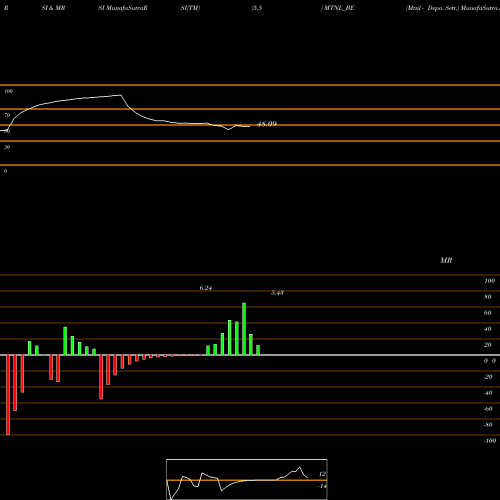
Task: Click the MR right axis label -80
Action: pos(488,425)
